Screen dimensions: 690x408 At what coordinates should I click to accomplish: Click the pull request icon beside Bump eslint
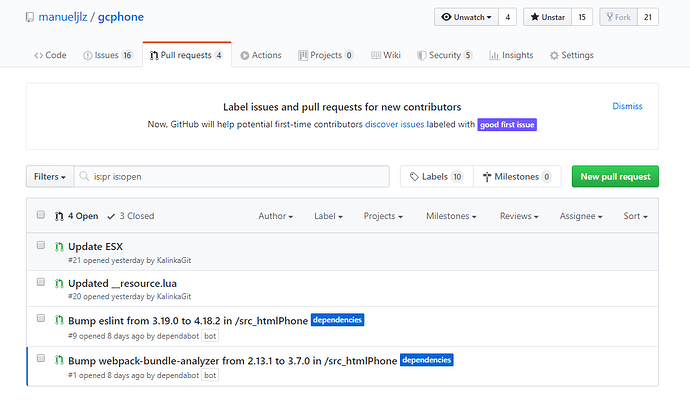[59, 320]
